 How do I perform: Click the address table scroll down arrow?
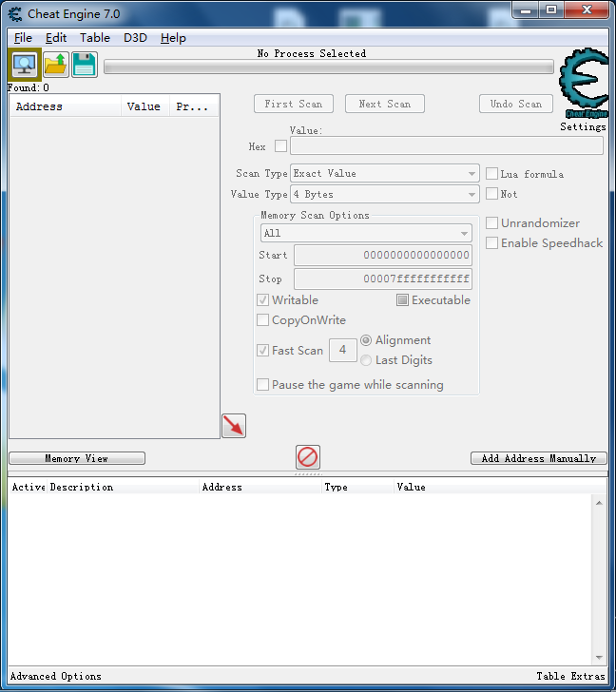pyautogui.click(x=599, y=658)
